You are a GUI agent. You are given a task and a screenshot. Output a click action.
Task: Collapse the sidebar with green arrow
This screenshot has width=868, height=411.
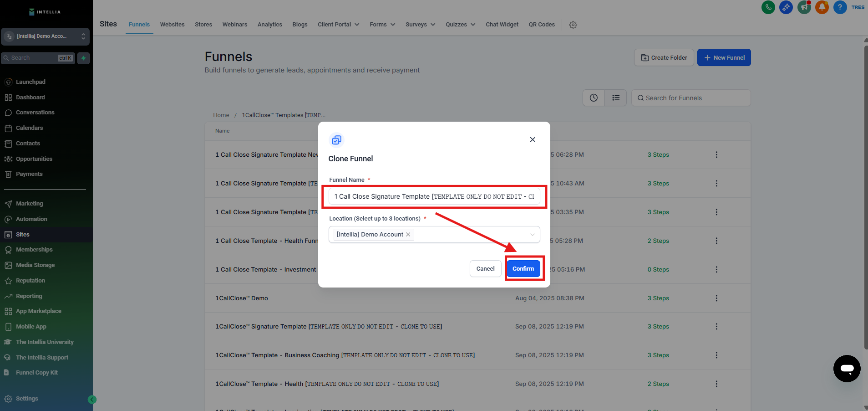coord(92,400)
